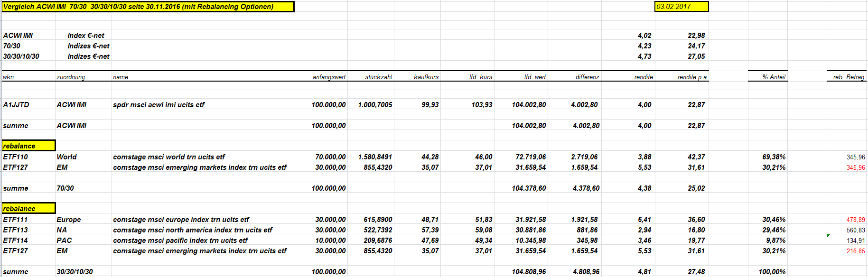
Task: Select the purchase price 99,93
Action: [x=430, y=105]
